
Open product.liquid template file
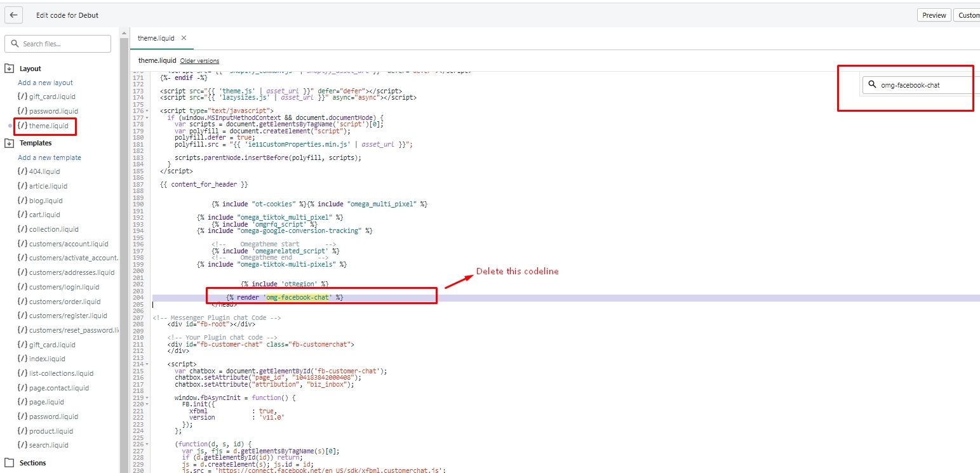point(51,431)
